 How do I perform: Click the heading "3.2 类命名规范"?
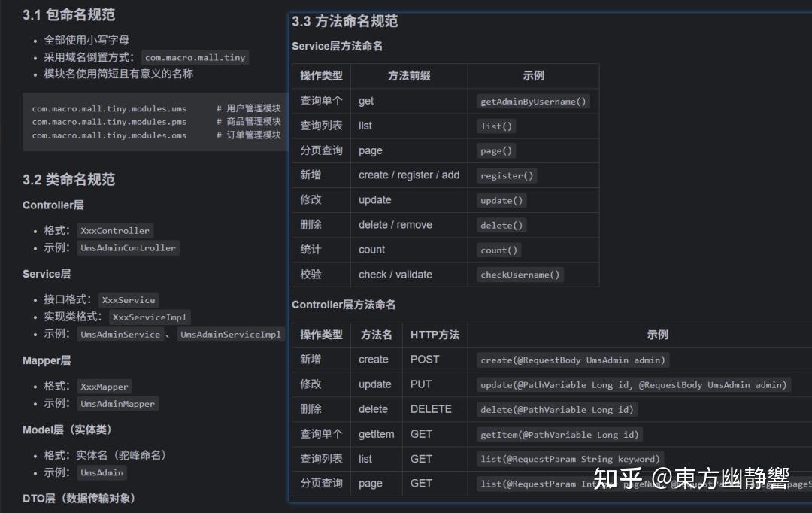click(x=68, y=179)
